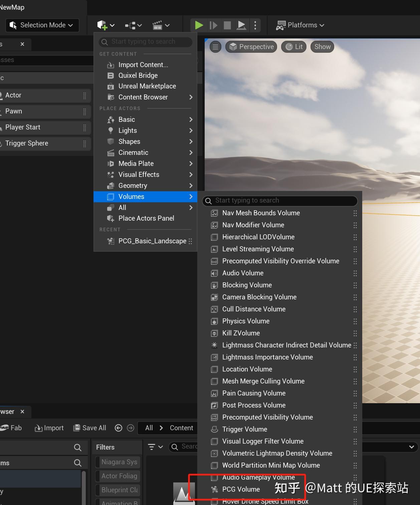Viewport: 420px width, 505px height.
Task: Open the Blueprints toolbar icon menu
Action: [x=133, y=25]
